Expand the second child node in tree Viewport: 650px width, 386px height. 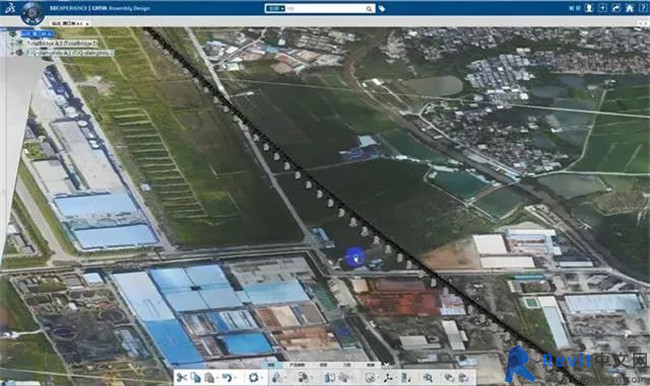coord(12,53)
